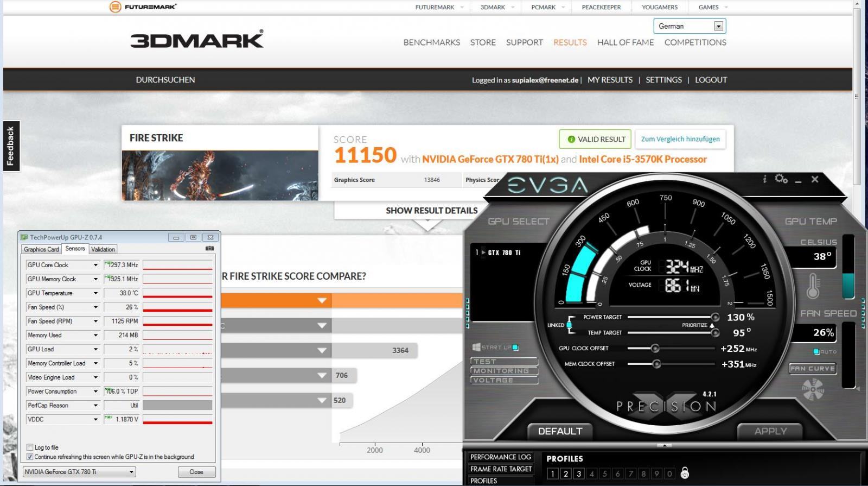The height and width of the screenshot is (486, 868).
Task: Open the GPU Temperature sensor dropdown
Action: (x=95, y=293)
